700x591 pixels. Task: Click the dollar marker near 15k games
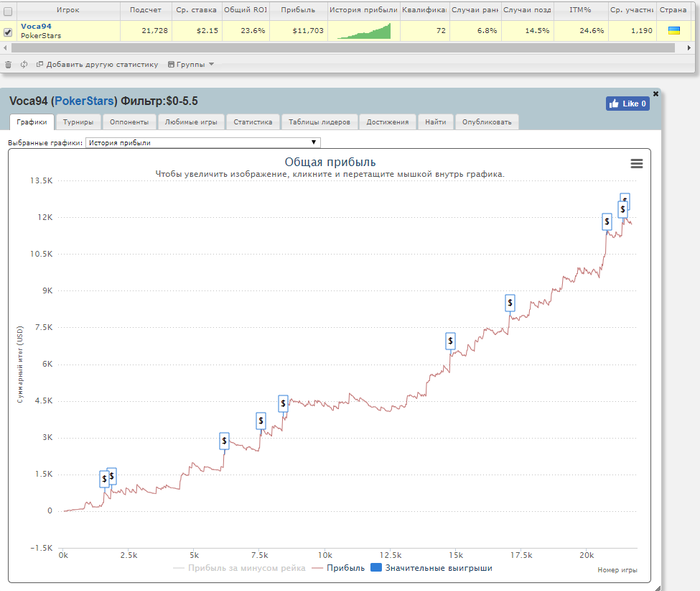point(450,341)
